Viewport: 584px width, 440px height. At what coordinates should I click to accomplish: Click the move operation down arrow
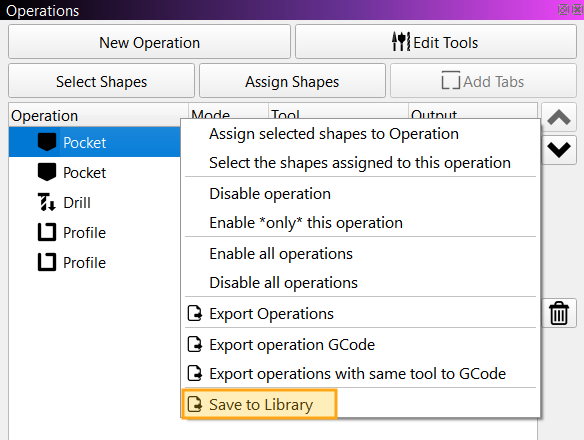[559, 150]
